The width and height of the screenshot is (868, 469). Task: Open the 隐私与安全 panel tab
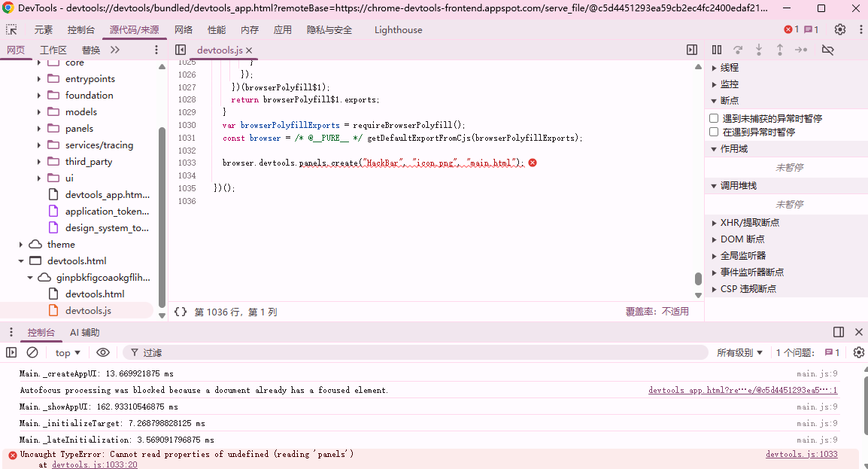tap(329, 30)
